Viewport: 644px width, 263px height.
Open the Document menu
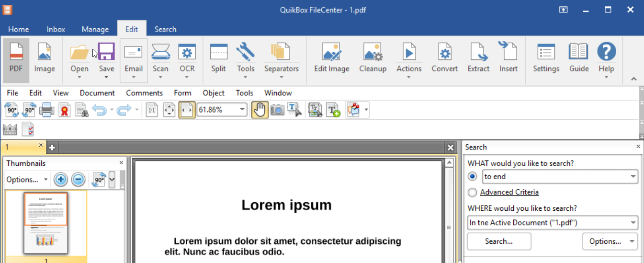click(x=97, y=93)
